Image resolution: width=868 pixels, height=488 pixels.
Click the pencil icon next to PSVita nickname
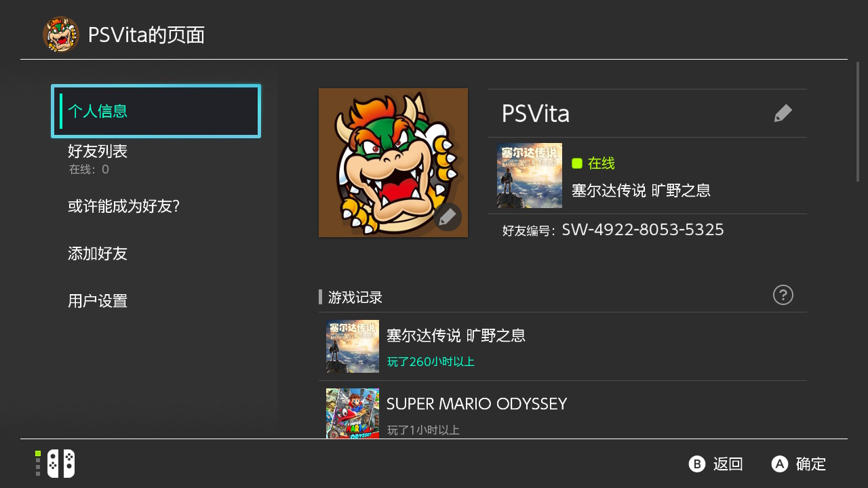click(x=783, y=113)
